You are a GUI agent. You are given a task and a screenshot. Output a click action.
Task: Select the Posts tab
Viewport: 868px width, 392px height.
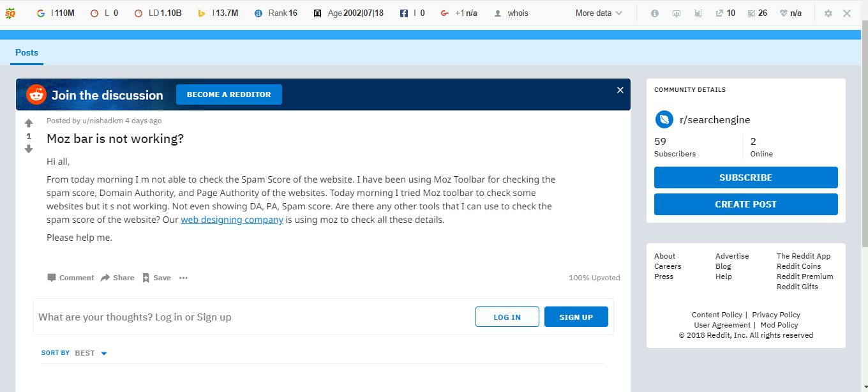point(27,52)
